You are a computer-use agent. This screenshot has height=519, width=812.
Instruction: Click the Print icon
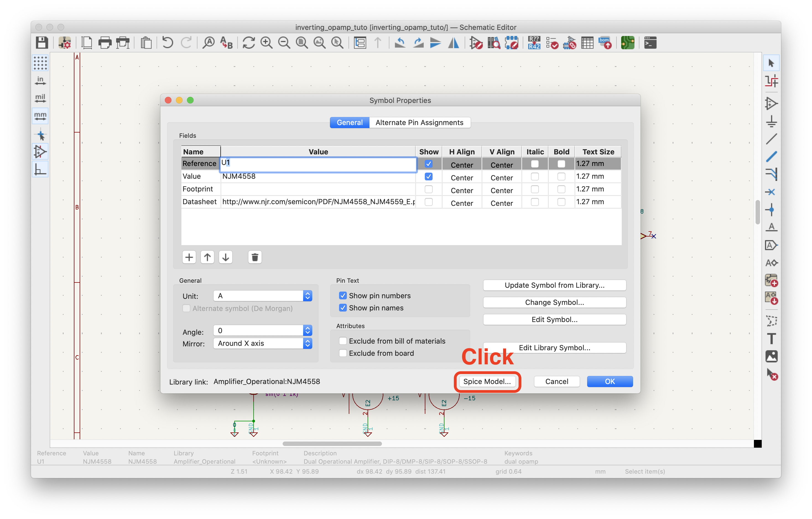(x=105, y=43)
